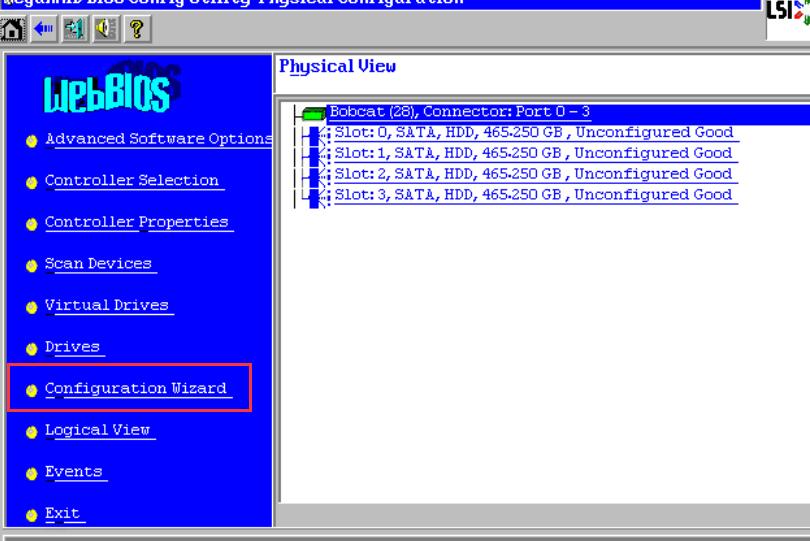Click yellow bullet beside Controller Selection
The width and height of the screenshot is (810, 541).
(32, 182)
